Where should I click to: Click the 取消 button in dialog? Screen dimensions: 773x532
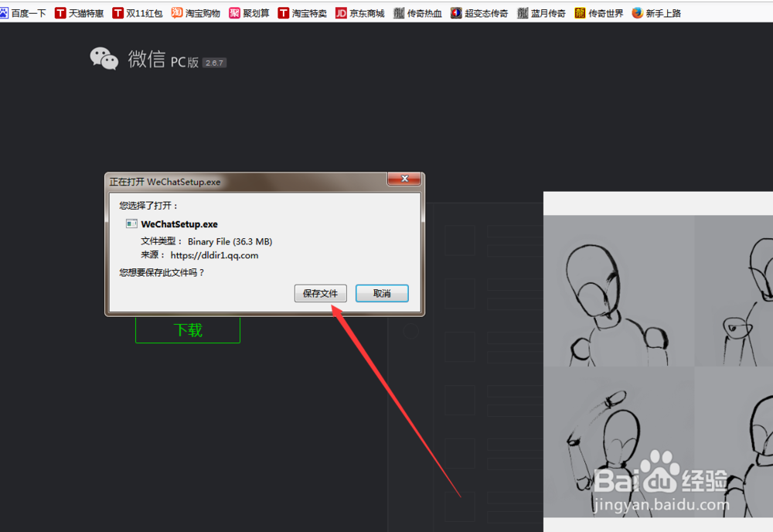[x=382, y=293]
